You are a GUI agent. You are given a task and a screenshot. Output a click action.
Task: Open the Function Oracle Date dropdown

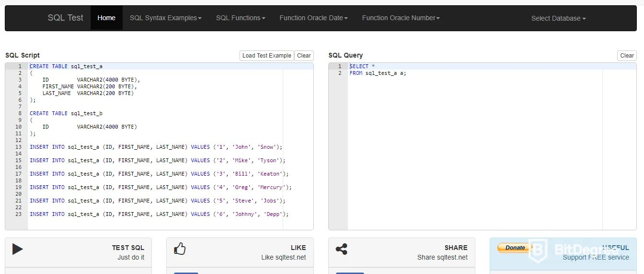coord(313,18)
